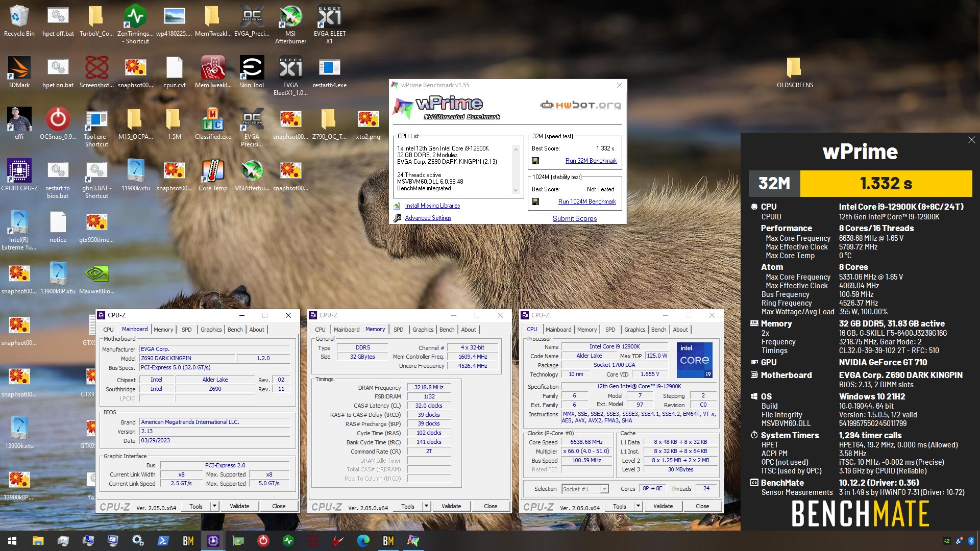Viewport: 980px width, 551px height.
Task: Launch CPUID CPU-Z desktop shortcut
Action: click(x=19, y=176)
